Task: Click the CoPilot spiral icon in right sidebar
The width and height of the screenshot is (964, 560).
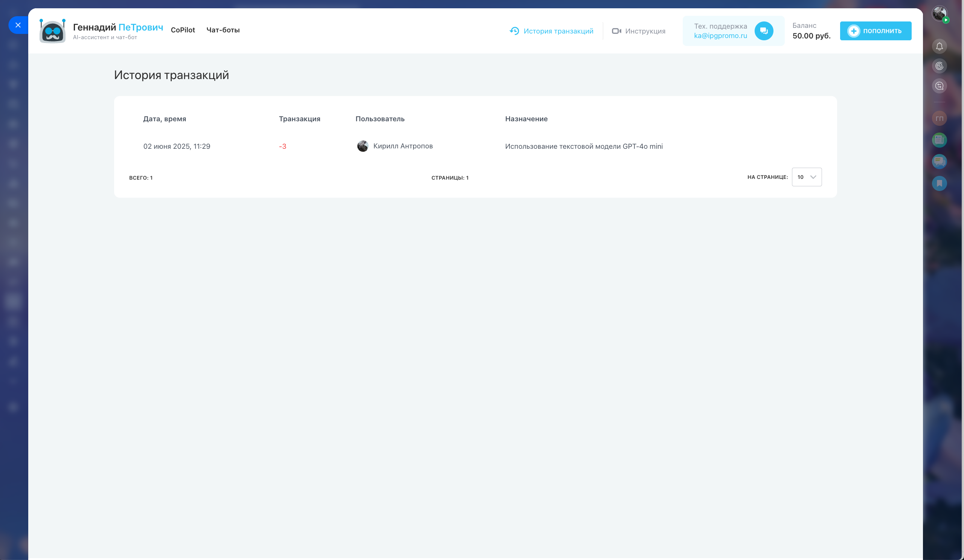Action: click(939, 66)
